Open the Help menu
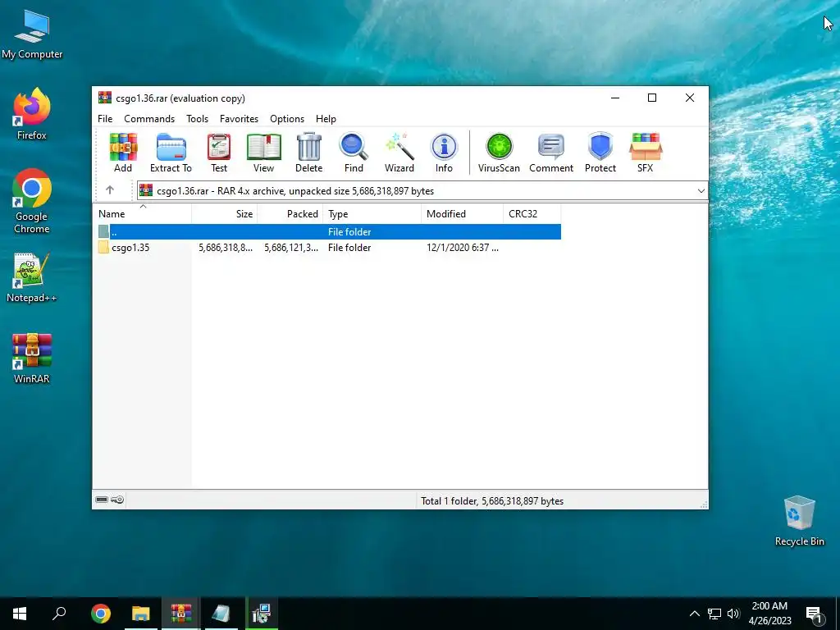The width and height of the screenshot is (840, 630). tap(326, 119)
